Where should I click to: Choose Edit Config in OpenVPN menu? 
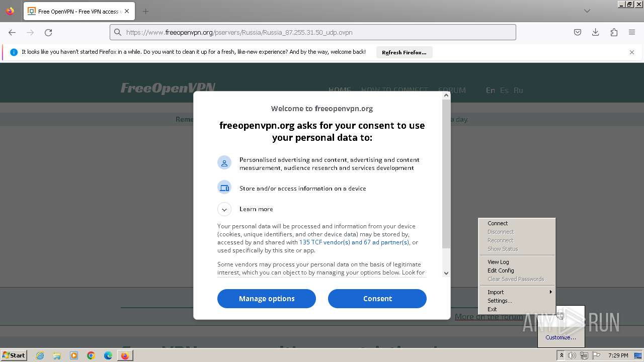click(517, 270)
